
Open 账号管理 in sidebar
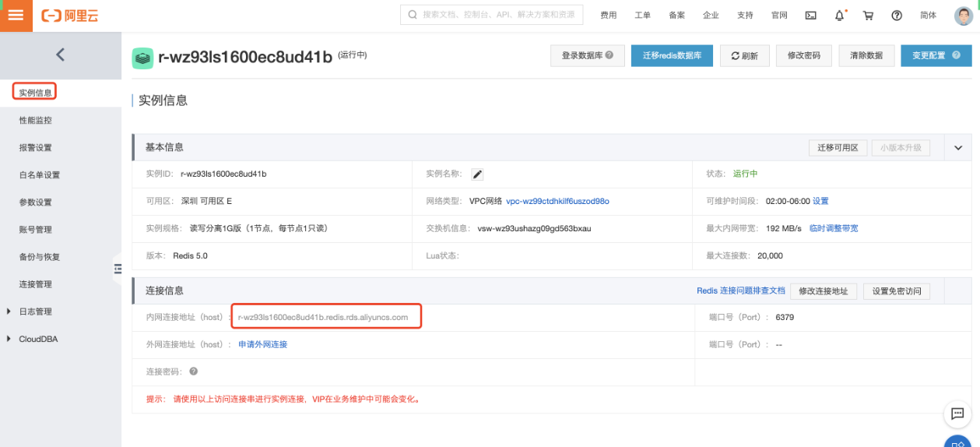tap(36, 230)
